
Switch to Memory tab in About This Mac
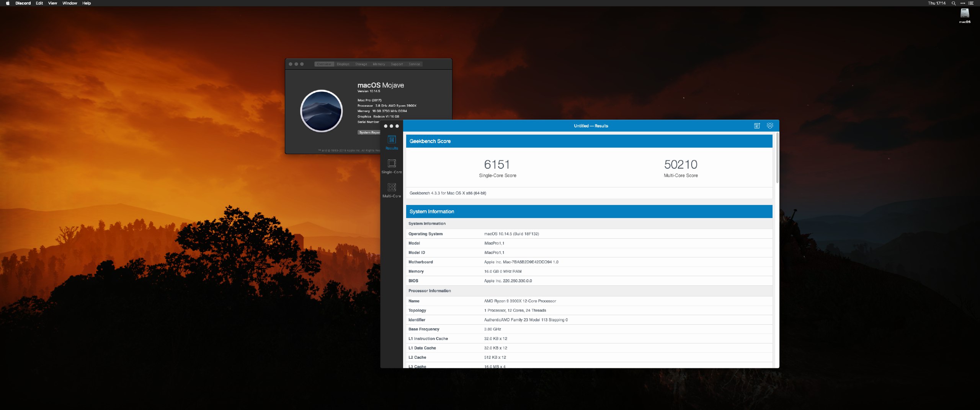(379, 64)
